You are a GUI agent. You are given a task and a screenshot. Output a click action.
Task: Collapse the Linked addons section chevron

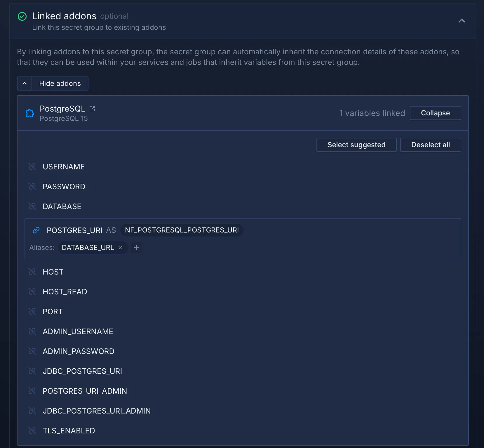462,21
